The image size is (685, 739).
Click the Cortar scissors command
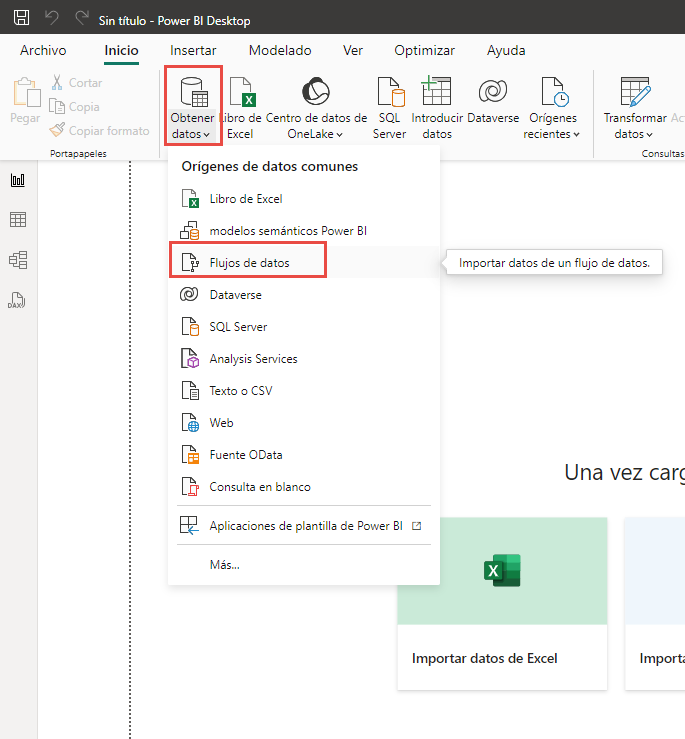[x=76, y=82]
